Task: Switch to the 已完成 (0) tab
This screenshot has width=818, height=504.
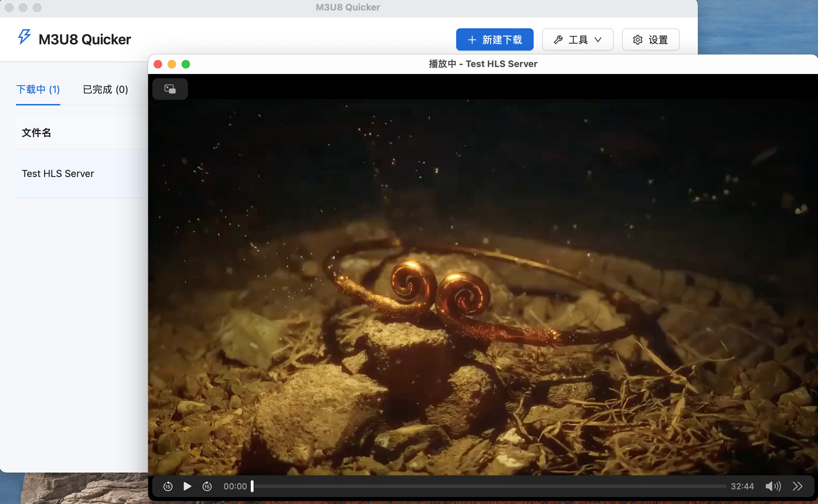Action: 105,90
